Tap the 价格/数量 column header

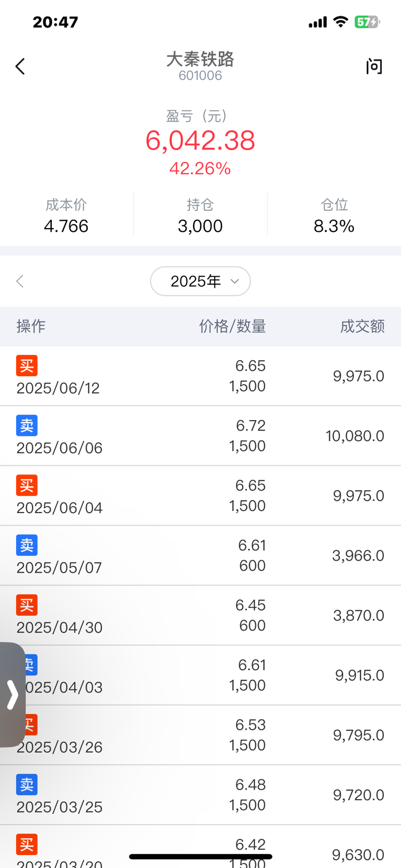click(232, 326)
